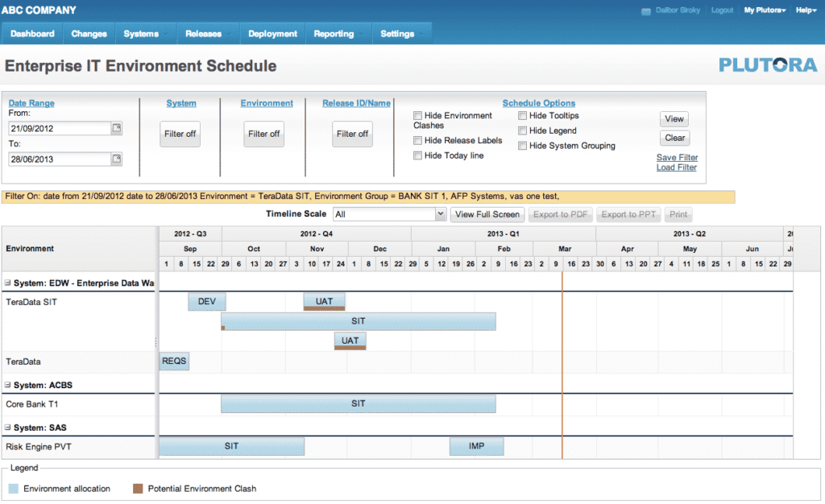Screen dimensions: 825x504
Task: Click the Release ID/Name heading link
Action: click(x=356, y=103)
